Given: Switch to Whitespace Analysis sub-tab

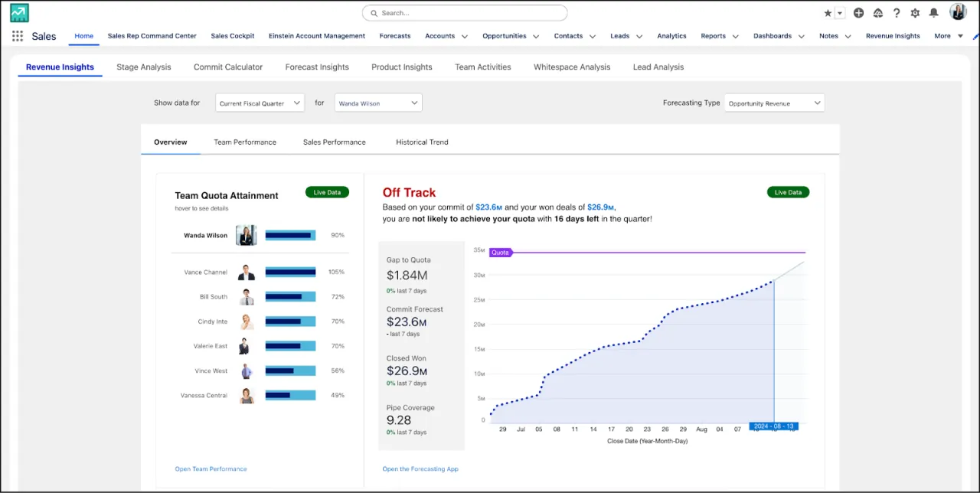Looking at the screenshot, I should click(x=572, y=67).
